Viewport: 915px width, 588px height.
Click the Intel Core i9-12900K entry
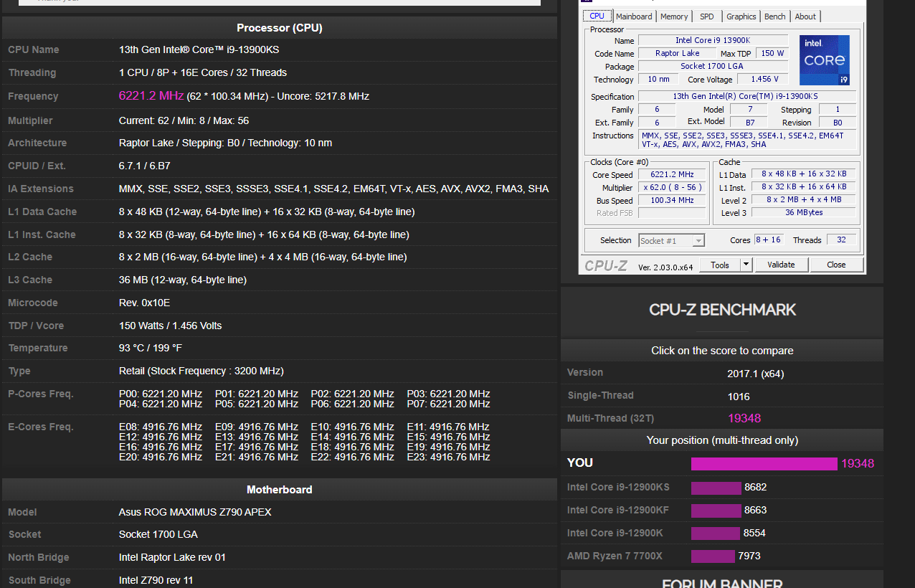(615, 533)
